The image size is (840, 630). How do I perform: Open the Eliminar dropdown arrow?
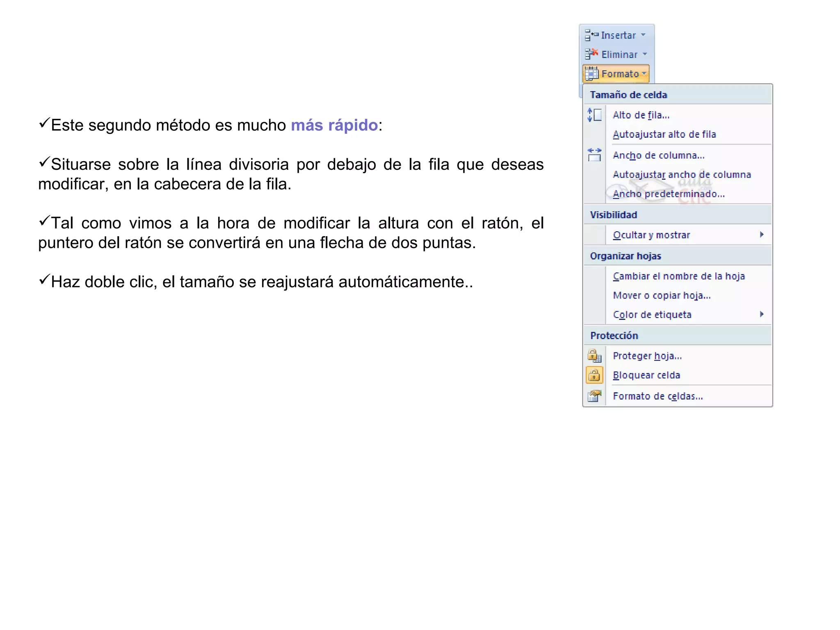click(x=645, y=54)
